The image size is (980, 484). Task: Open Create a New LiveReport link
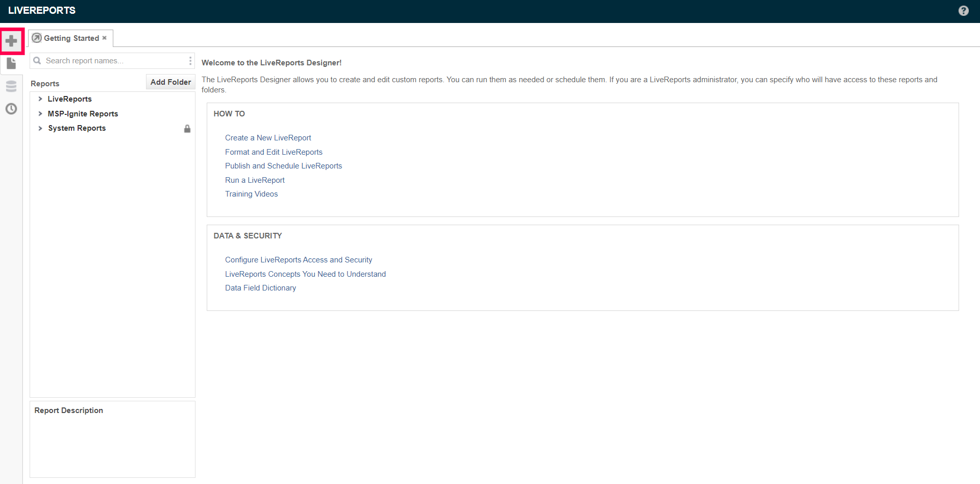pos(268,138)
